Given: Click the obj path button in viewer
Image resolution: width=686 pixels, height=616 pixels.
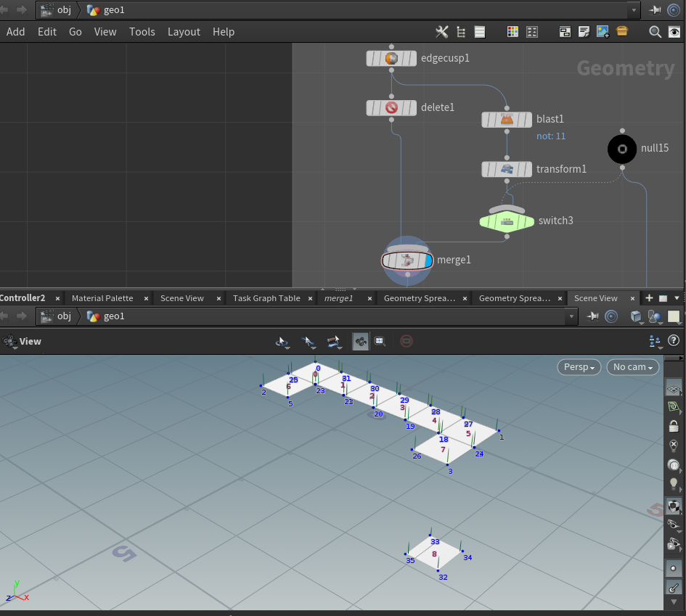Looking at the screenshot, I should click(57, 316).
